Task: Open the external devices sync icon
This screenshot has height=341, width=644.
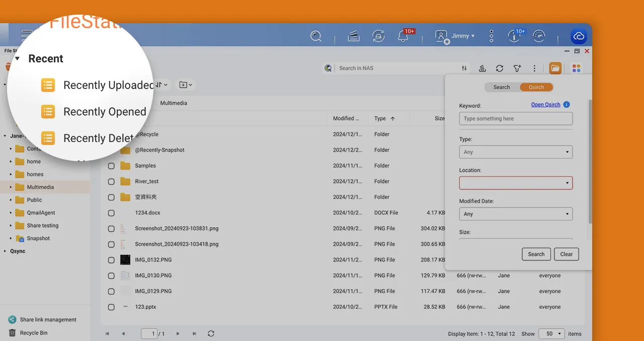Action: [378, 36]
